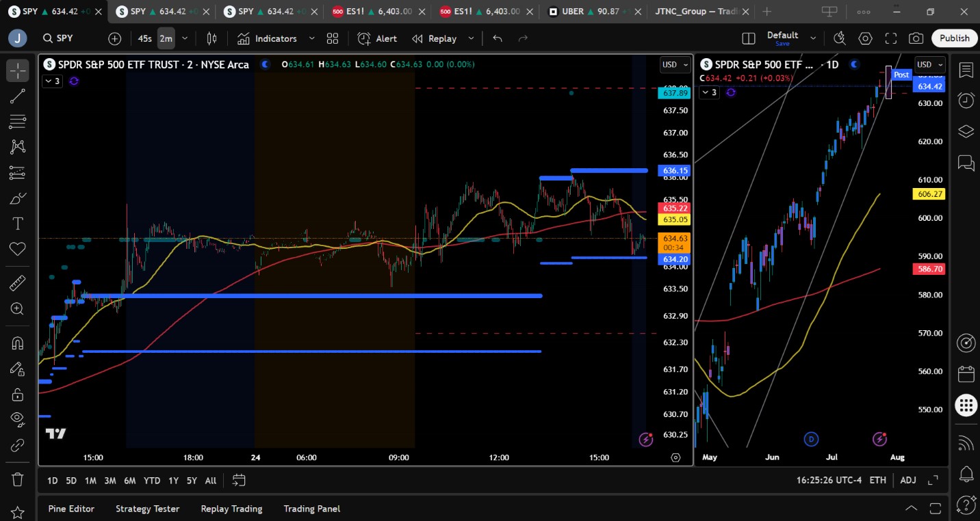Open the economic calendar panel
Viewport: 980px width, 521px height.
[x=966, y=374]
